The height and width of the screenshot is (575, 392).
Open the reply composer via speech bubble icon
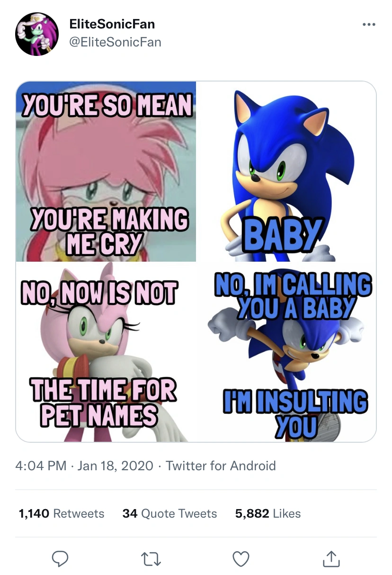[60, 559]
